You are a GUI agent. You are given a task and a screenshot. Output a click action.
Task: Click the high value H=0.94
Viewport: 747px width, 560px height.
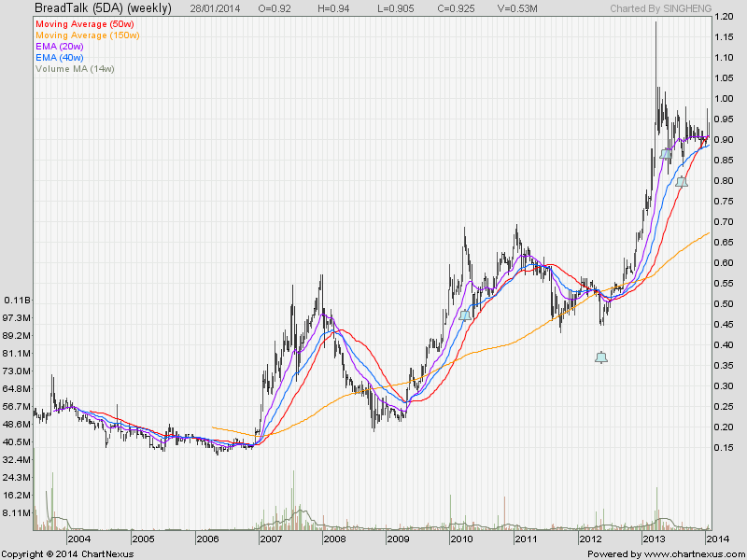tap(333, 8)
